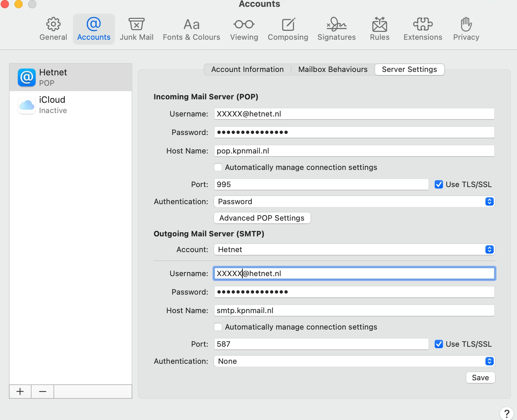
Task: Click the outgoing Port field showing 587
Action: pyautogui.click(x=321, y=344)
